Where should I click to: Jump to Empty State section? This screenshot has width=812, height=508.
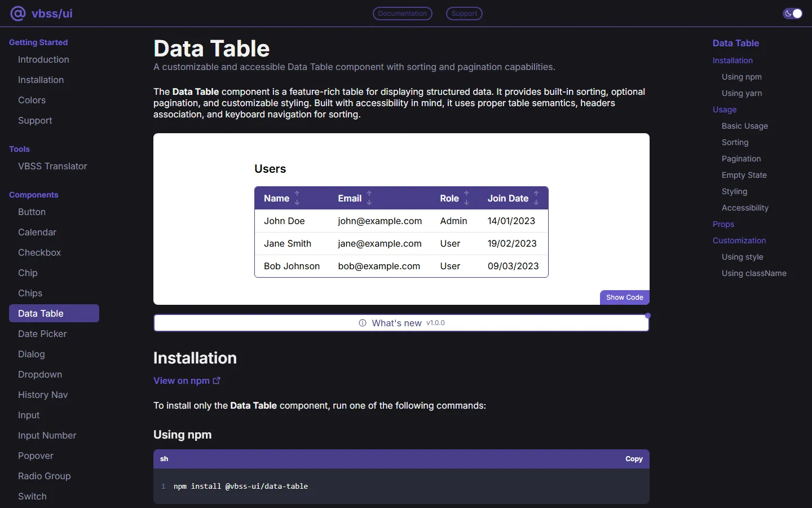(x=744, y=175)
